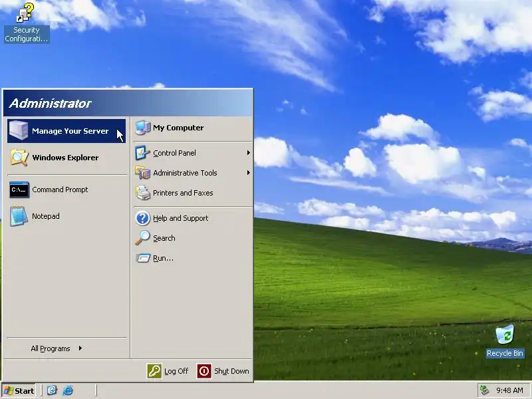The image size is (532, 399).
Task: Open the Security Configuration desktop shortcut icon
Action: click(x=26, y=13)
